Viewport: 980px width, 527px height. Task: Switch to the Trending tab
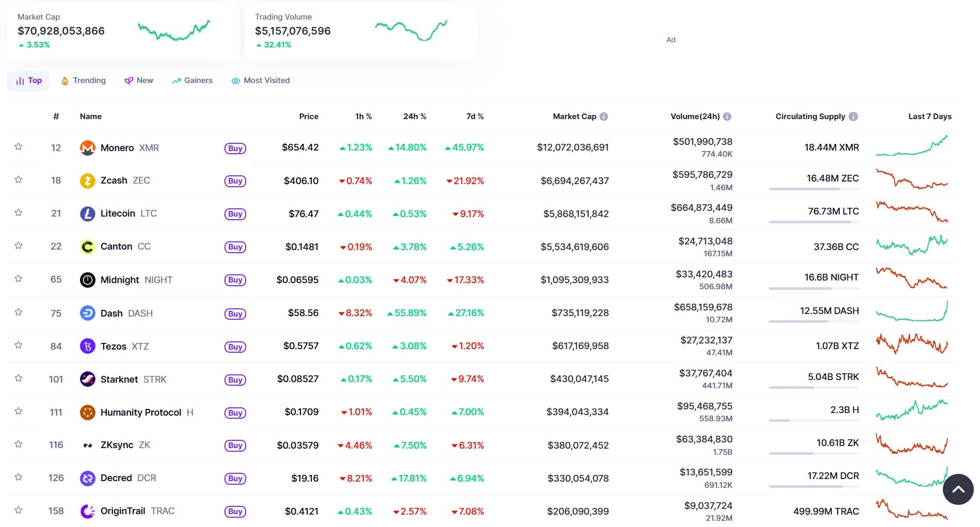84,80
